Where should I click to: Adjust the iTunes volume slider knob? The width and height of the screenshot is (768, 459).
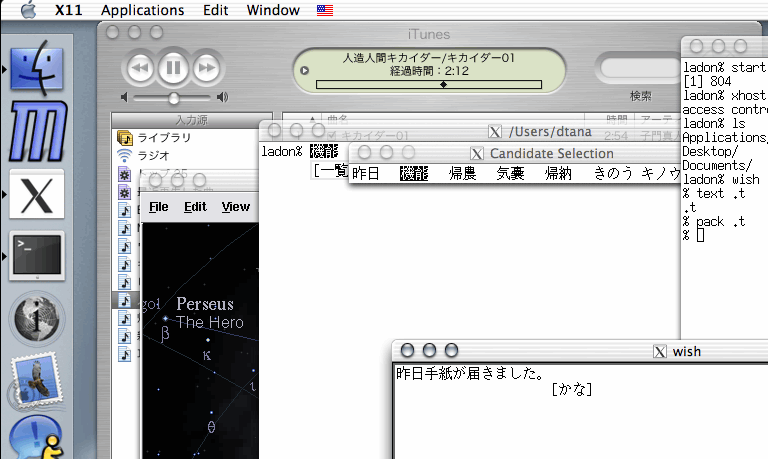point(174,98)
